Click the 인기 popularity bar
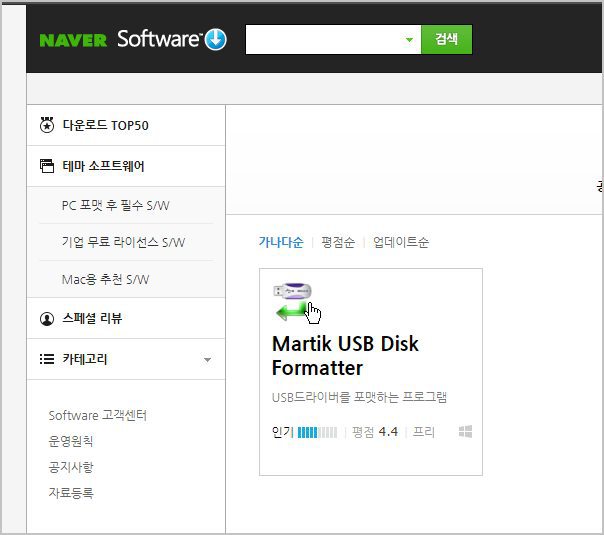Image resolution: width=604 pixels, height=535 pixels. (319, 432)
